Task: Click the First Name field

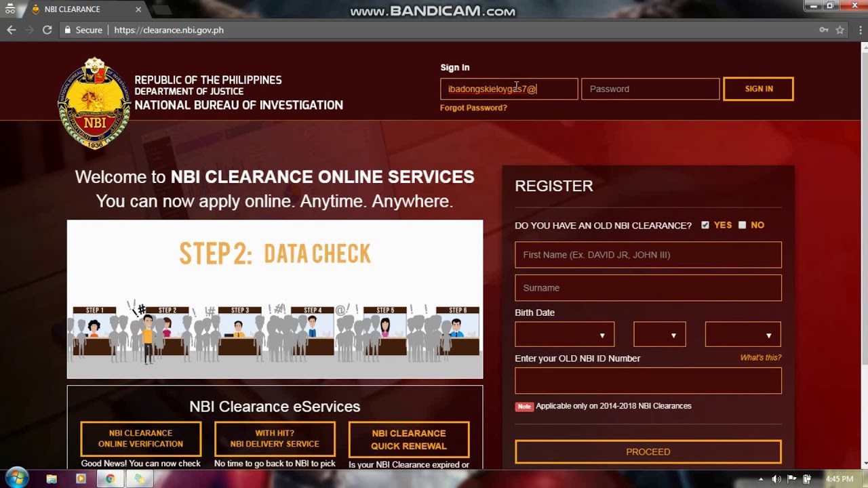Action: (x=648, y=255)
